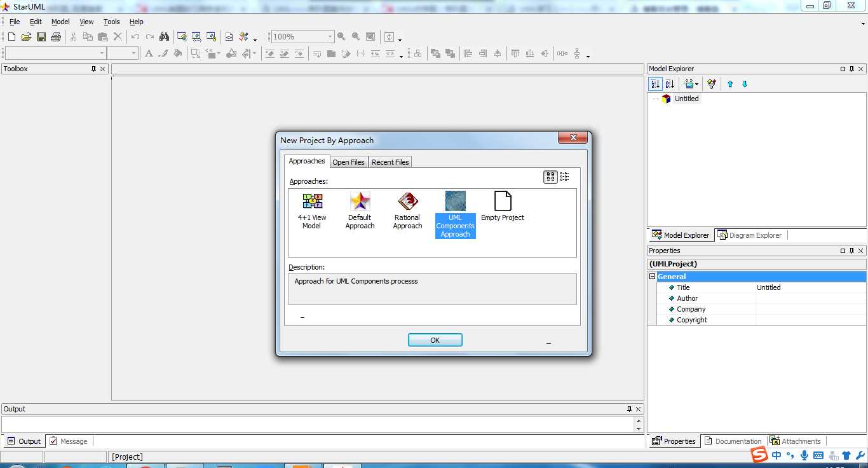Switch to the Documentation tab
This screenshot has height=468, width=868.
(x=733, y=441)
